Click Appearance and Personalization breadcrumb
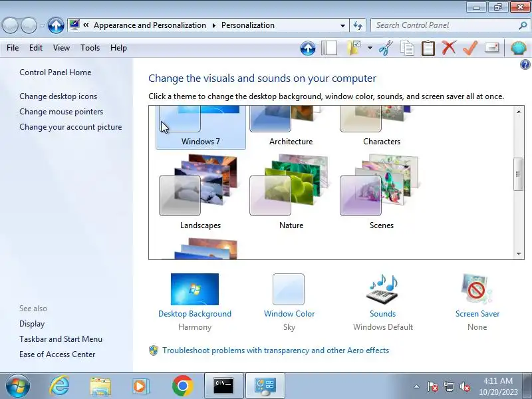 (x=150, y=25)
